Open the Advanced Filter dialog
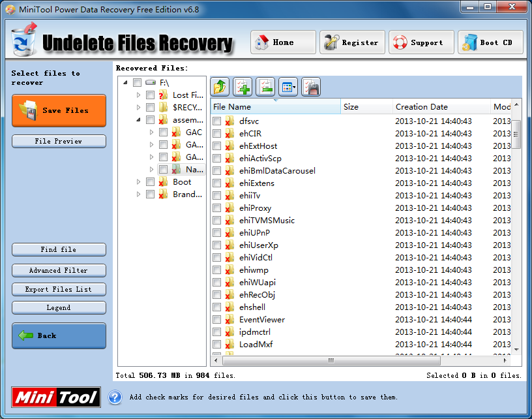The width and height of the screenshot is (532, 419). tap(59, 271)
